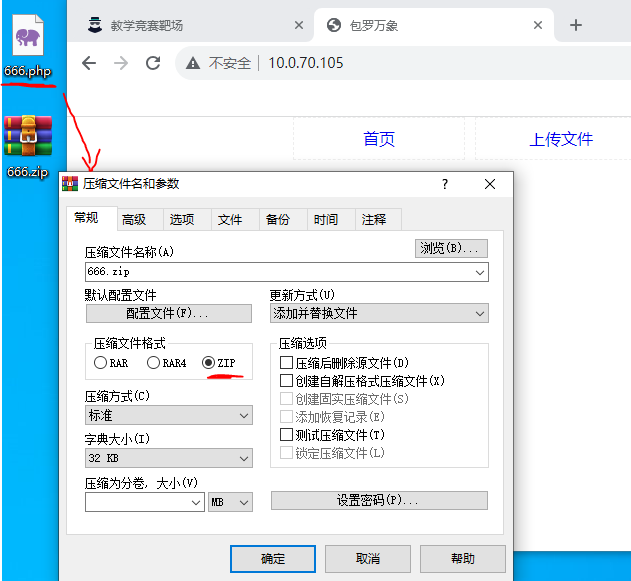Click the archive name field containing 666.zip
Viewport: 631px width, 581px height.
tap(287, 272)
